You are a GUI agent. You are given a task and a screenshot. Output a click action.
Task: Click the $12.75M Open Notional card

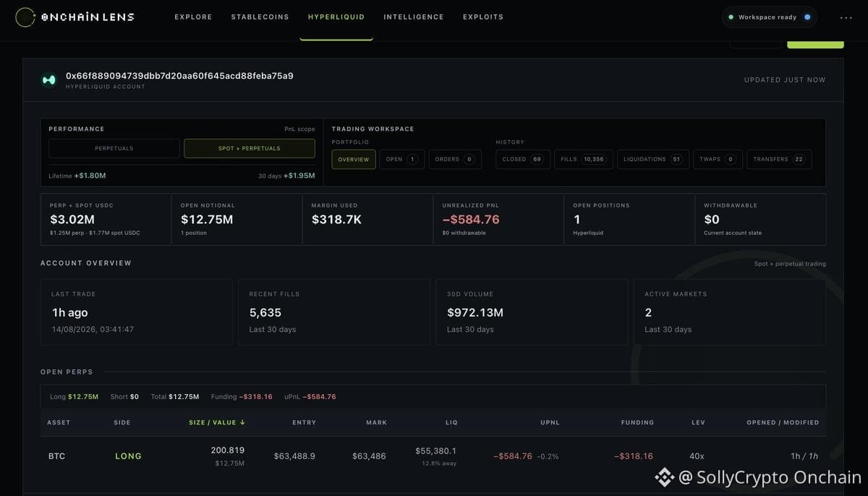pos(237,219)
